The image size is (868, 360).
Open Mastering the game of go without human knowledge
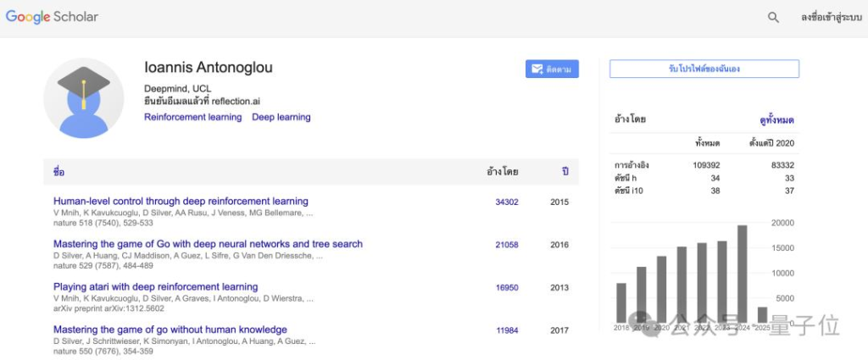pos(170,330)
